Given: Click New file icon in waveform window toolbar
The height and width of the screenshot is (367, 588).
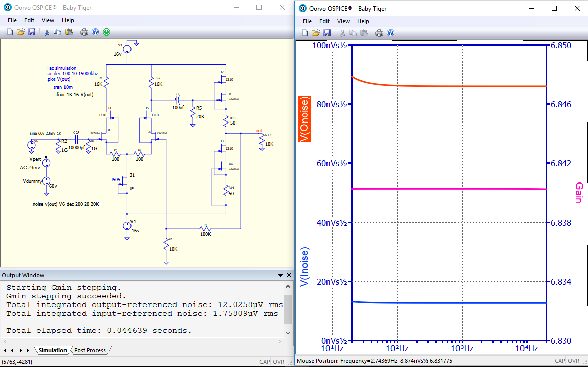Looking at the screenshot, I should 305,33.
